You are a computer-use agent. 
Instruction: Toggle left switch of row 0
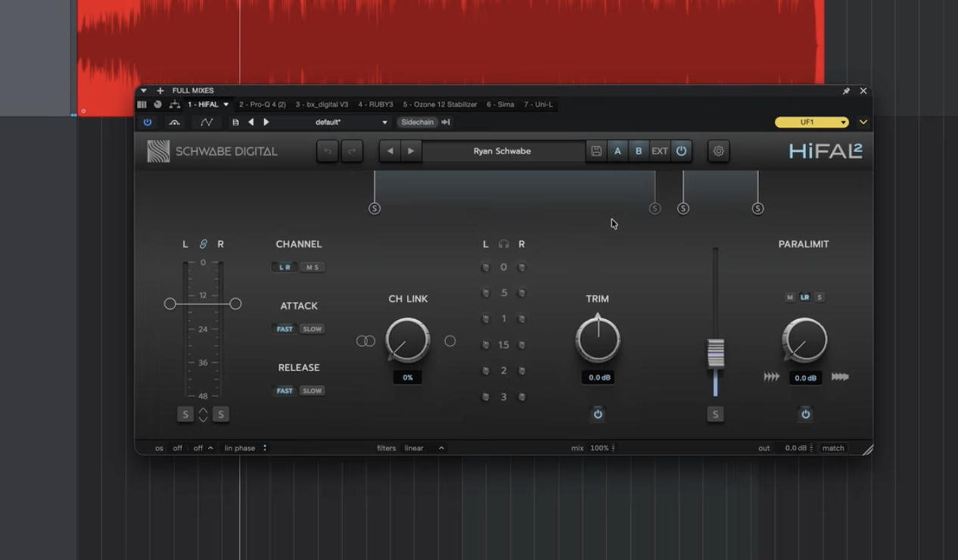486,267
